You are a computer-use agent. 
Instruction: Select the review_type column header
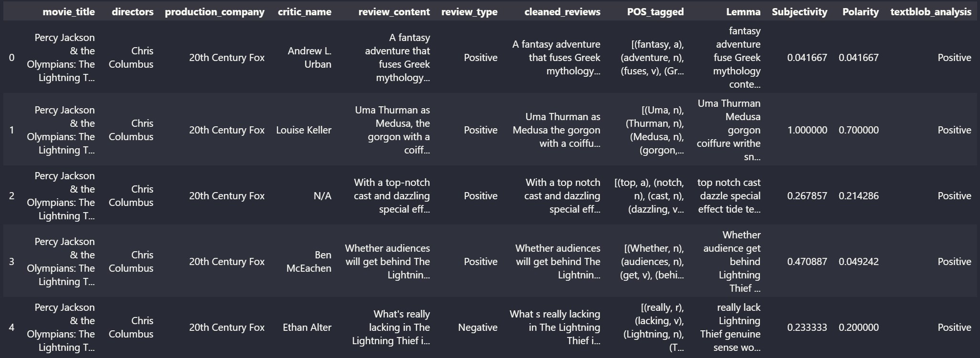(469, 12)
